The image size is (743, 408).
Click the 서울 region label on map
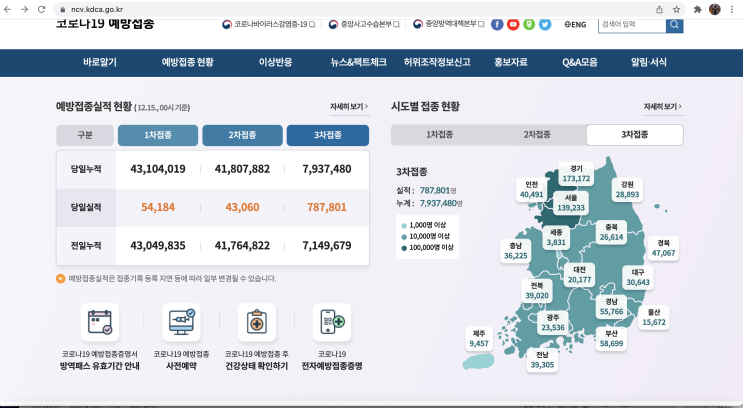pos(571,203)
